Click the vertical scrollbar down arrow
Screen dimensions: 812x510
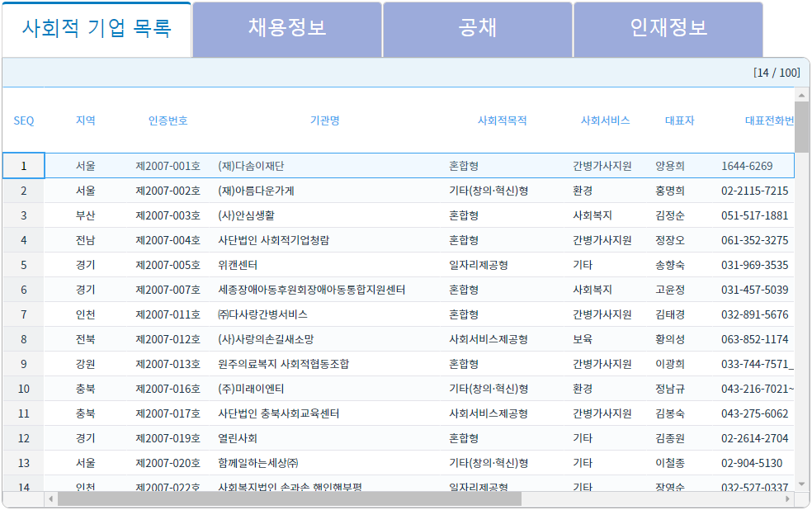(801, 484)
